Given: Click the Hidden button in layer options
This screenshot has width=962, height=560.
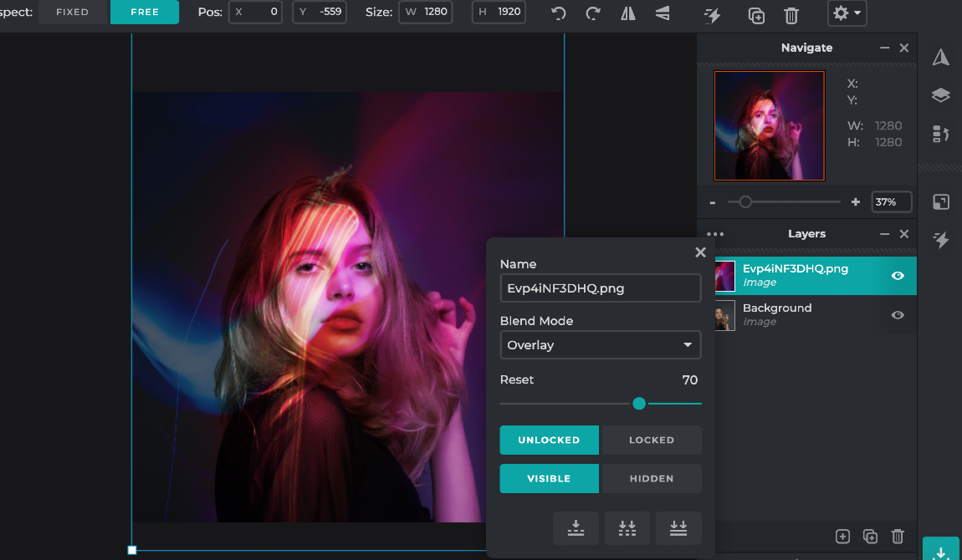Looking at the screenshot, I should point(652,478).
